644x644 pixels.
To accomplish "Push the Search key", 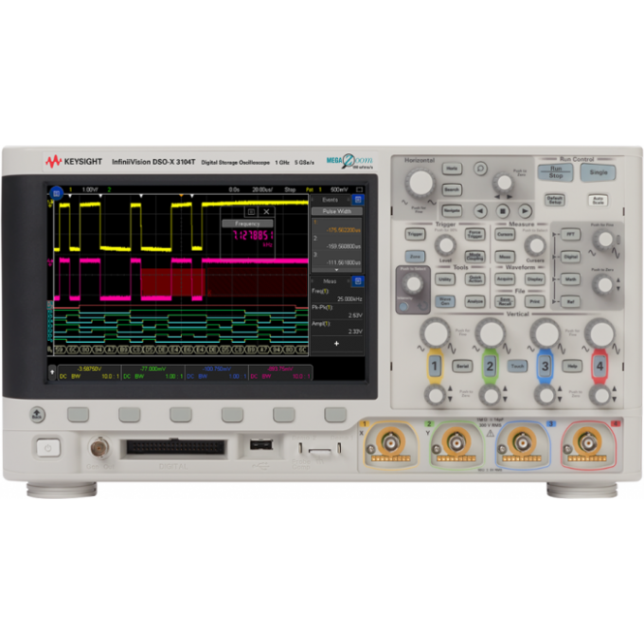I will pos(452,189).
